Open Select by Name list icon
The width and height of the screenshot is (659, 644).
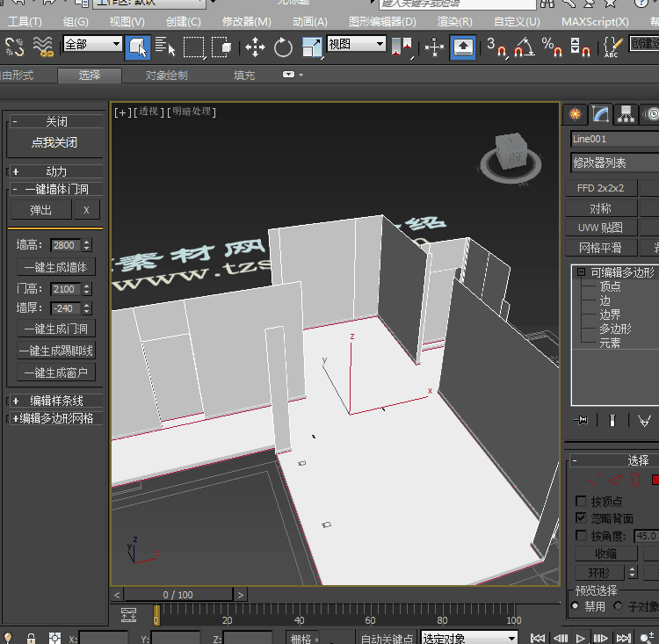point(165,47)
